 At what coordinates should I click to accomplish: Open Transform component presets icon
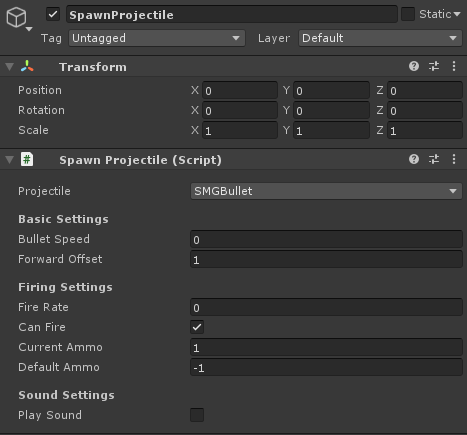click(434, 66)
